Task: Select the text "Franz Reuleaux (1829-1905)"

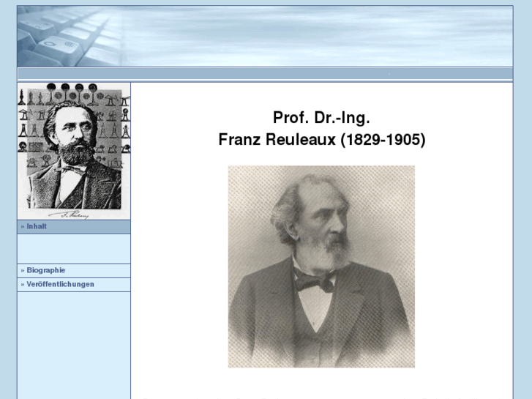Action: (x=322, y=140)
